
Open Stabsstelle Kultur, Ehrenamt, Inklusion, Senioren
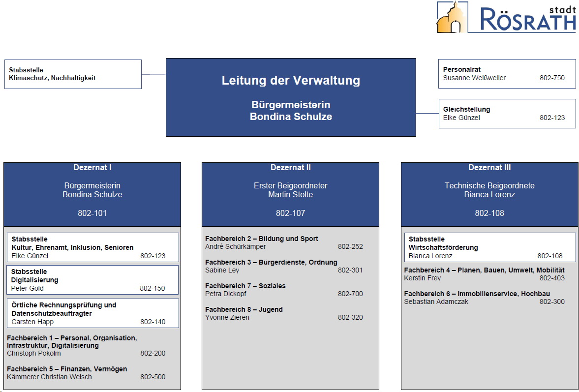[92, 247]
